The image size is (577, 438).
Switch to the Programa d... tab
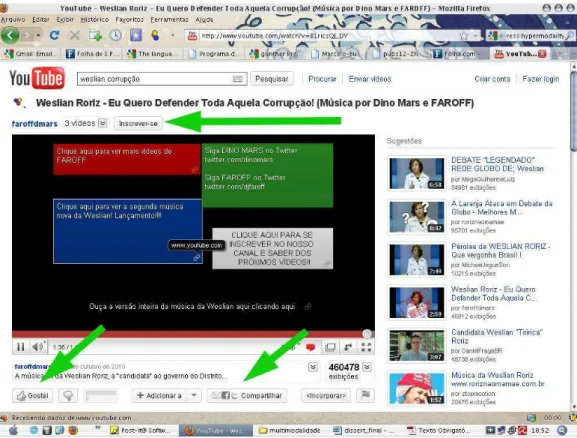[215, 54]
